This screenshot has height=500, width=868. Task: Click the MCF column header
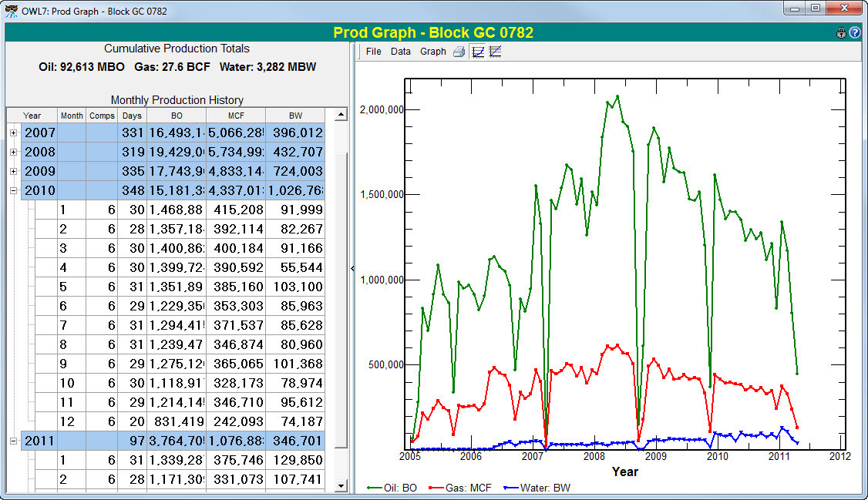point(236,116)
